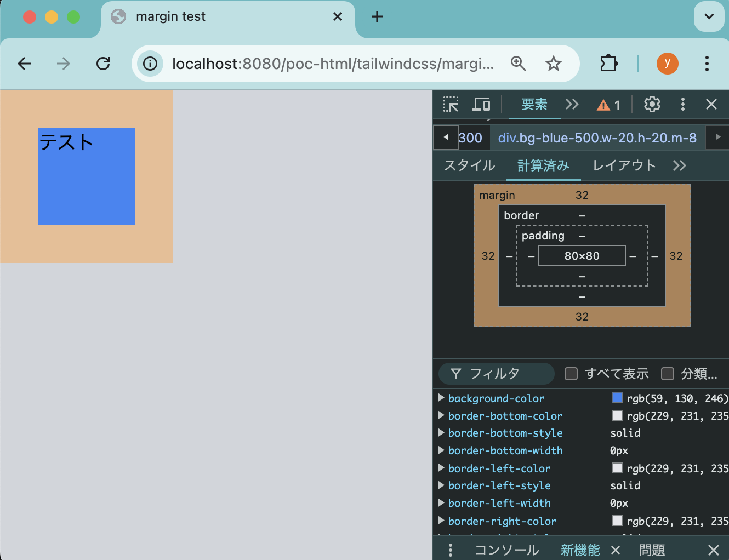Click the breadcrumb left scroll arrow
This screenshot has height=560, width=729.
tap(446, 138)
